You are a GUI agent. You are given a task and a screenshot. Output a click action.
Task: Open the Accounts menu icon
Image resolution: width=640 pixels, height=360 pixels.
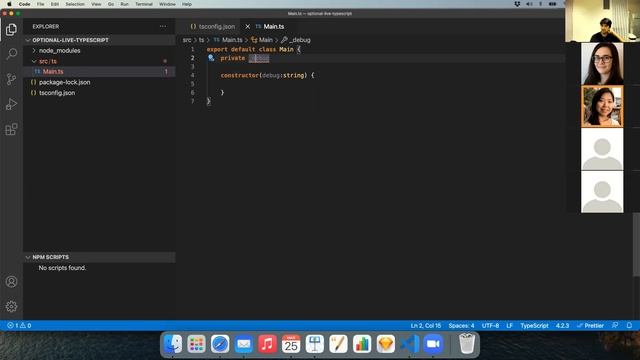pos(11,282)
